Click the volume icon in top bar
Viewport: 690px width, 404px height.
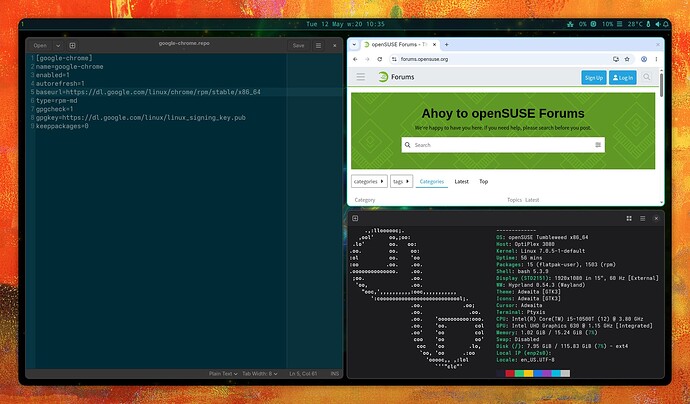click(658, 24)
